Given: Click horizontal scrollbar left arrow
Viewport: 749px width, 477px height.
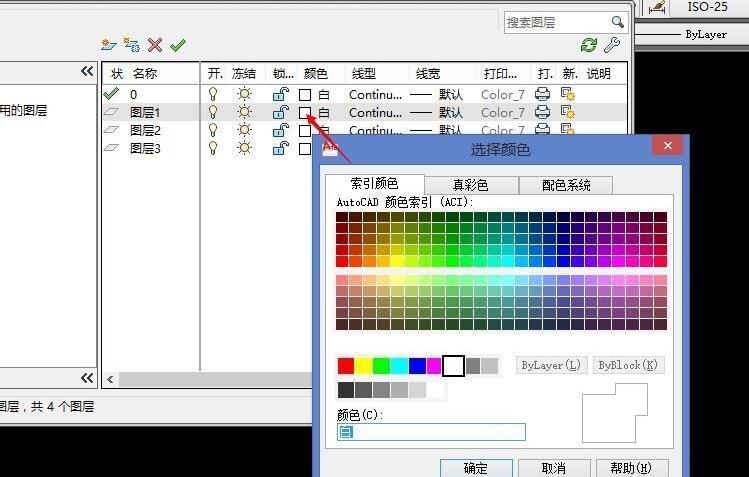Looking at the screenshot, I should click(x=110, y=380).
